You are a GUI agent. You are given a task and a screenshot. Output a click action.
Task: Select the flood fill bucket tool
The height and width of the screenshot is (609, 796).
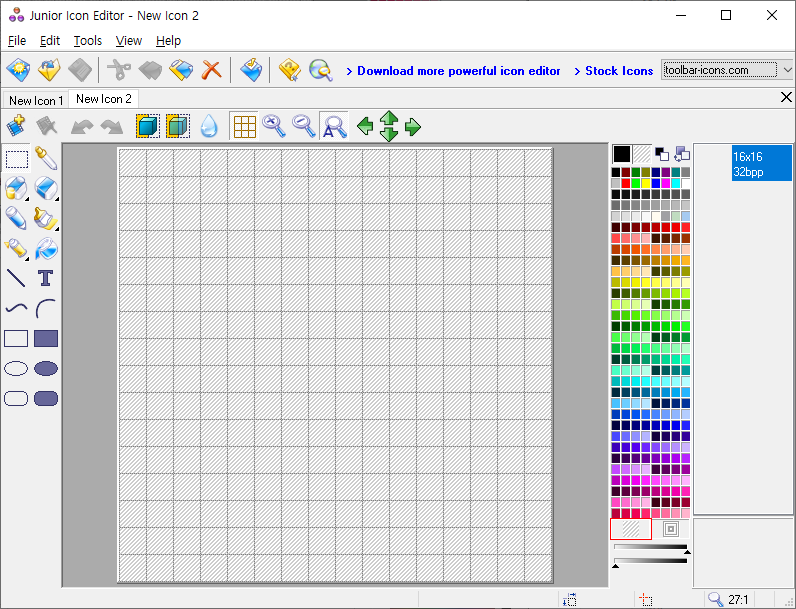(46, 249)
